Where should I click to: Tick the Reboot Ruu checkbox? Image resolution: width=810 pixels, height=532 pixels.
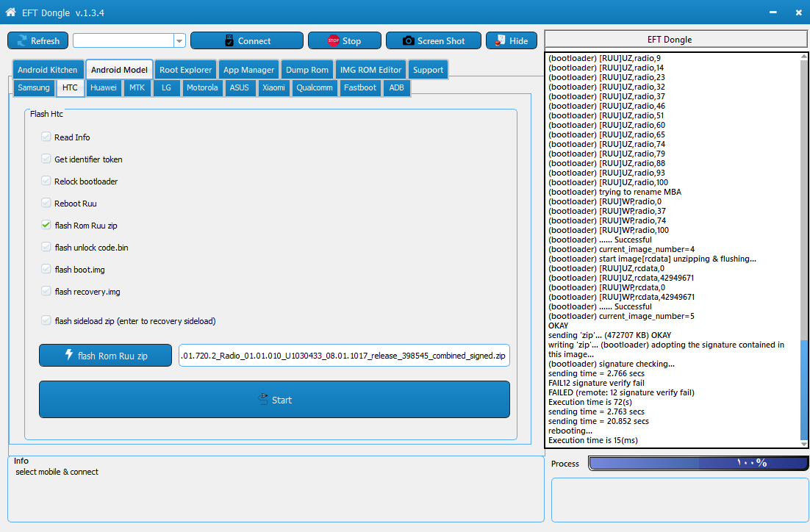click(x=46, y=203)
